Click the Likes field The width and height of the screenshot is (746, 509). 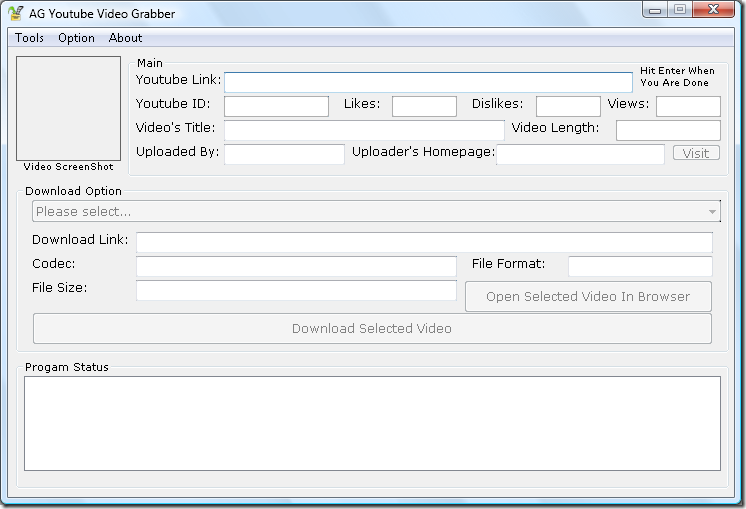click(x=424, y=106)
